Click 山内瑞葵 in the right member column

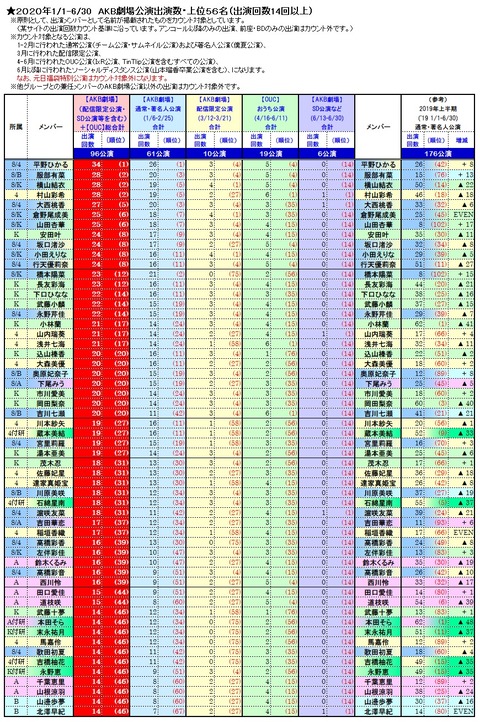378,334
